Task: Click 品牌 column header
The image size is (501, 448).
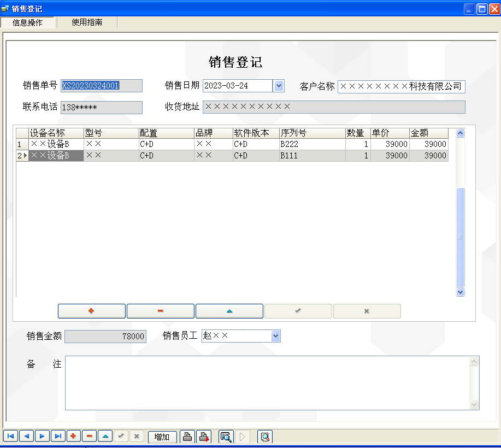Action: coord(214,133)
